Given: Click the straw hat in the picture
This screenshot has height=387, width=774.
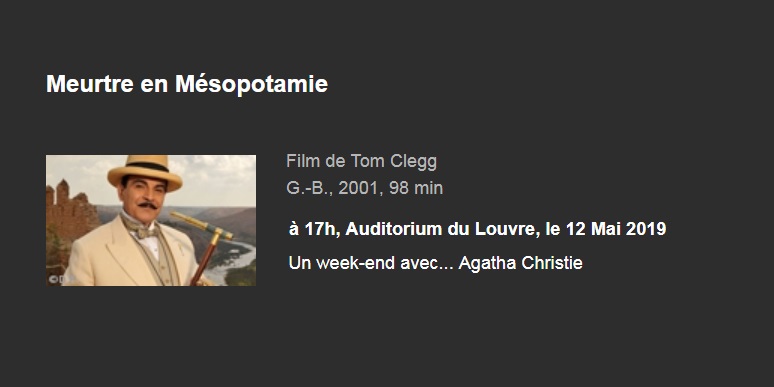Looking at the screenshot, I should (145, 172).
